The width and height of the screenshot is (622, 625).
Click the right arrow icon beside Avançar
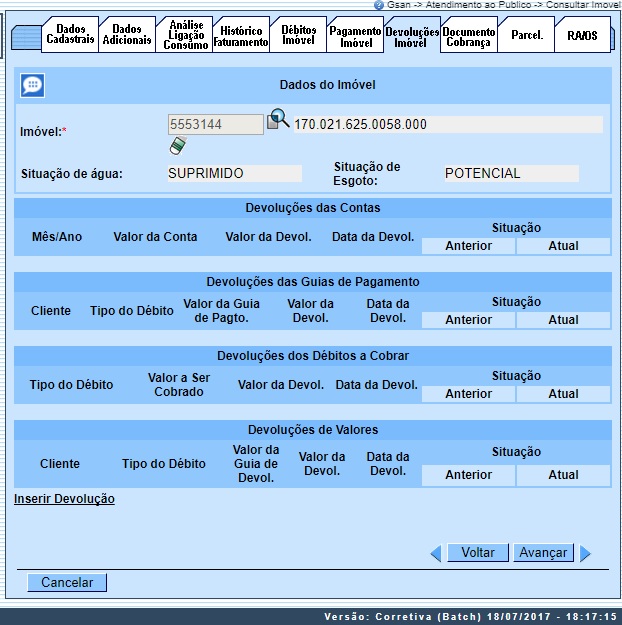[585, 553]
